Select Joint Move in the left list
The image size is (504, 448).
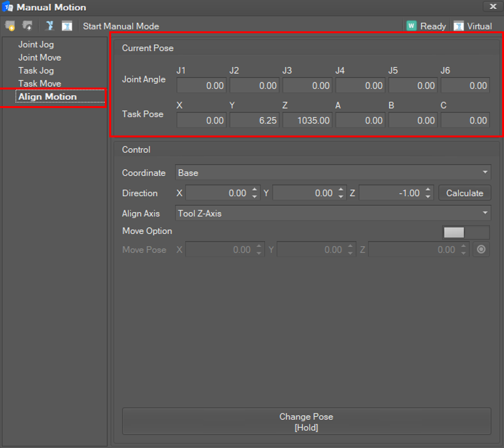pyautogui.click(x=40, y=58)
